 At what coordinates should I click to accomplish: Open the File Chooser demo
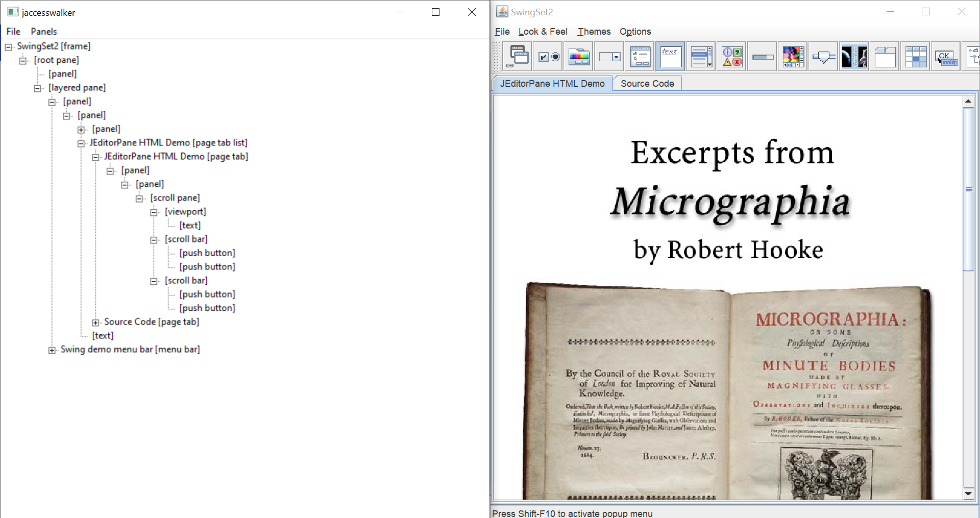[640, 57]
